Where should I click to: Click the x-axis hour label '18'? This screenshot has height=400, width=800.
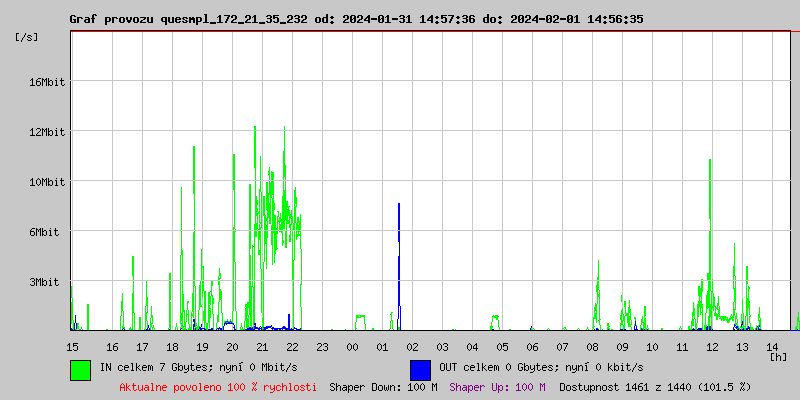click(172, 347)
